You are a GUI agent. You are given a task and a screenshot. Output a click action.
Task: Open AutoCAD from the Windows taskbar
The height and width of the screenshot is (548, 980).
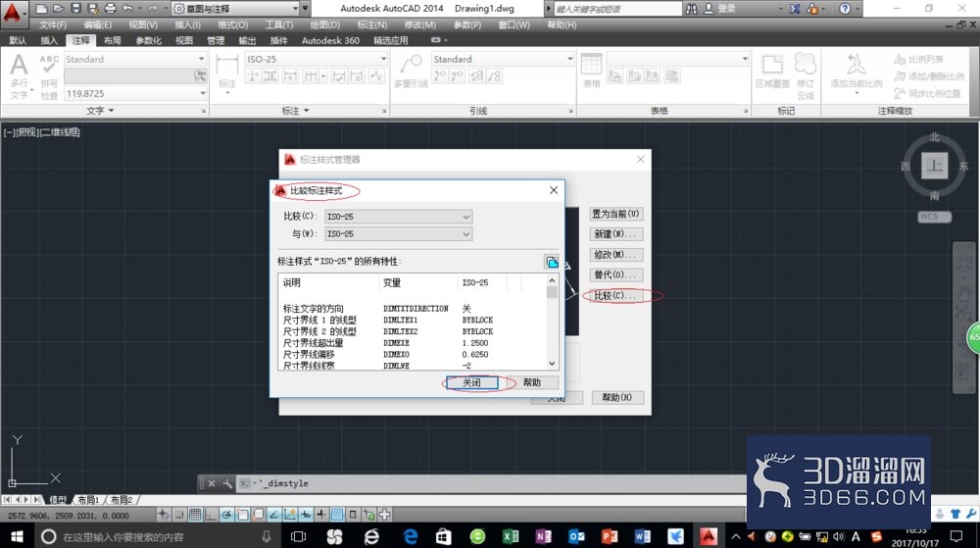coord(709,536)
